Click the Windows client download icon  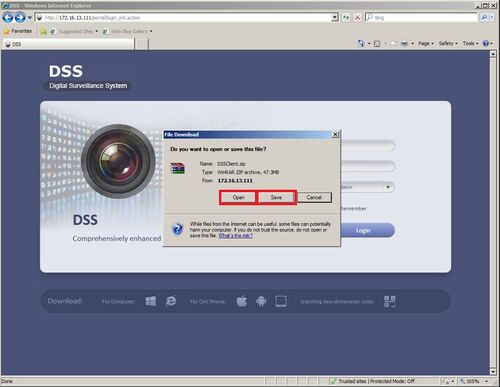point(151,301)
